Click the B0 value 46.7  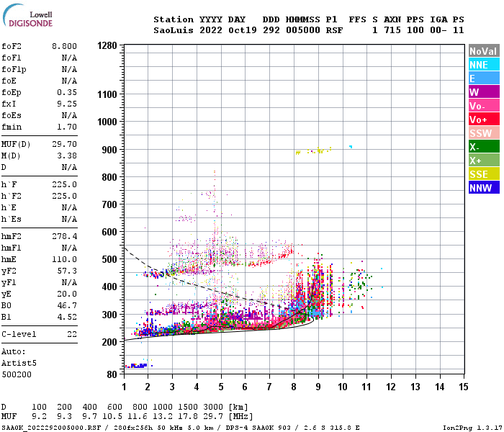click(x=67, y=306)
